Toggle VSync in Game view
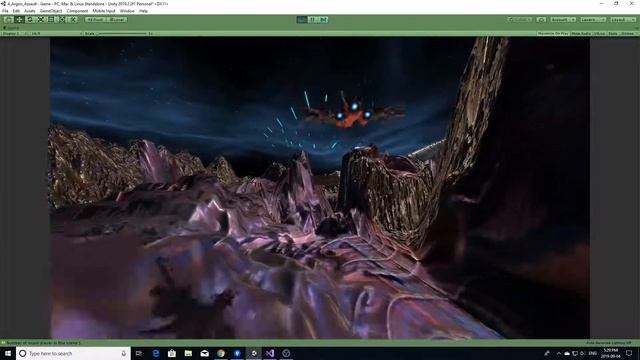 pyautogui.click(x=599, y=33)
